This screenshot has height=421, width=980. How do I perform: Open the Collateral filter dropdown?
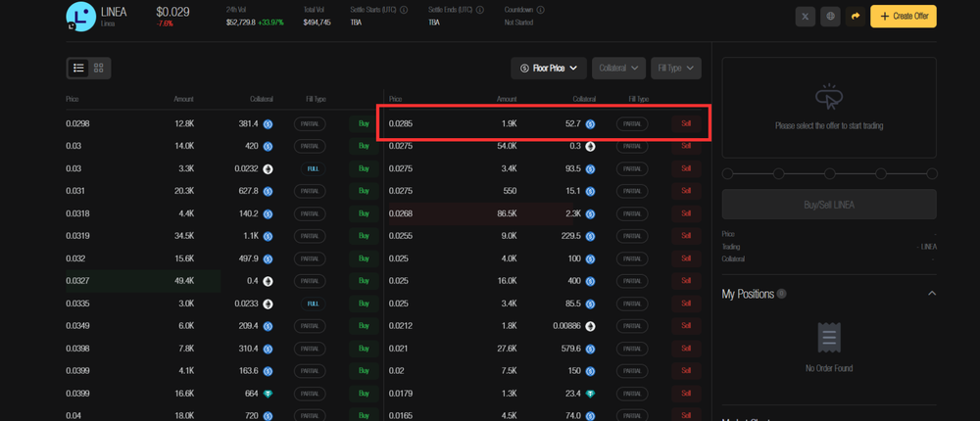click(618, 69)
